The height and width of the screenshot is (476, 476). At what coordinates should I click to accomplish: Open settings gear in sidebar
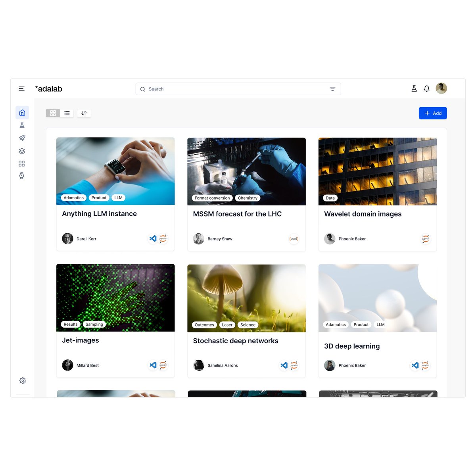pyautogui.click(x=23, y=381)
